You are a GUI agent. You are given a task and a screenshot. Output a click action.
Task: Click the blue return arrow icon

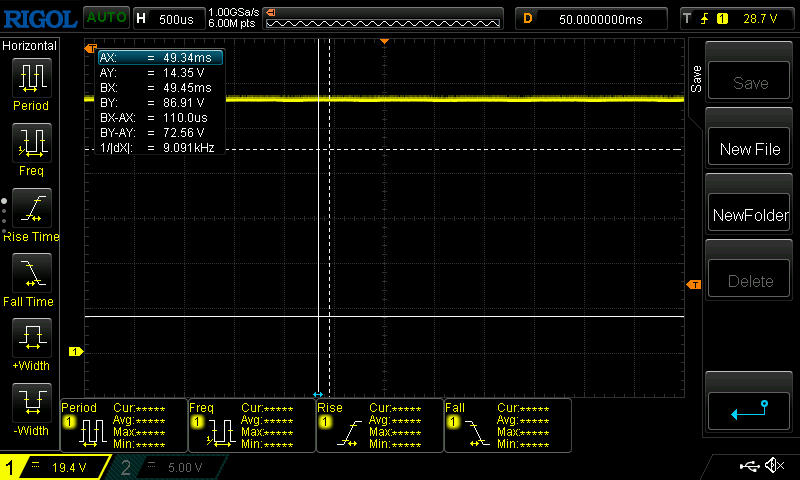749,411
